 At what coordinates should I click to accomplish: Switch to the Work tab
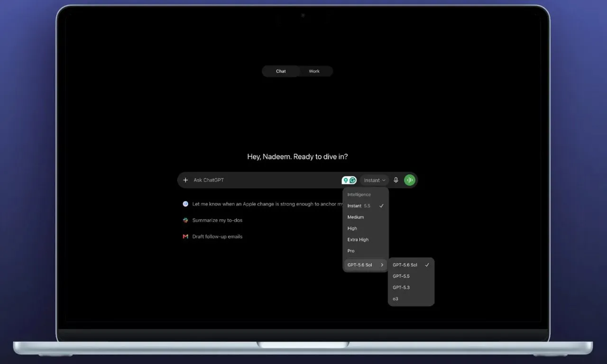[314, 71]
